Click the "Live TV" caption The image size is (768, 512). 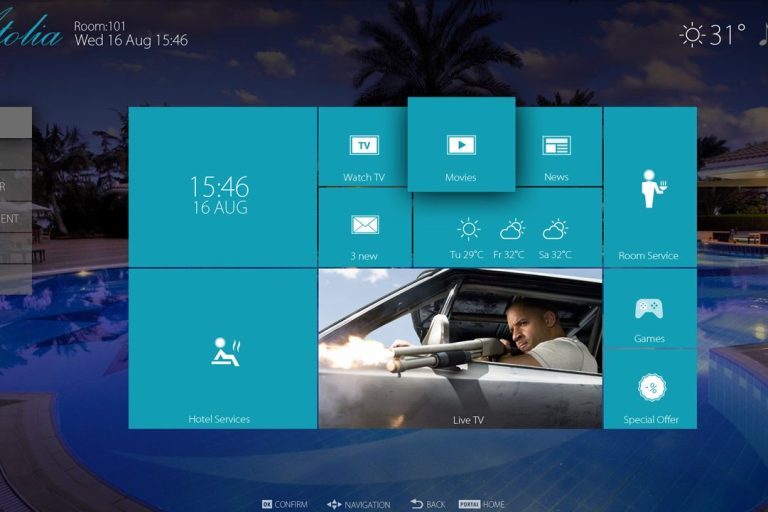tap(468, 420)
